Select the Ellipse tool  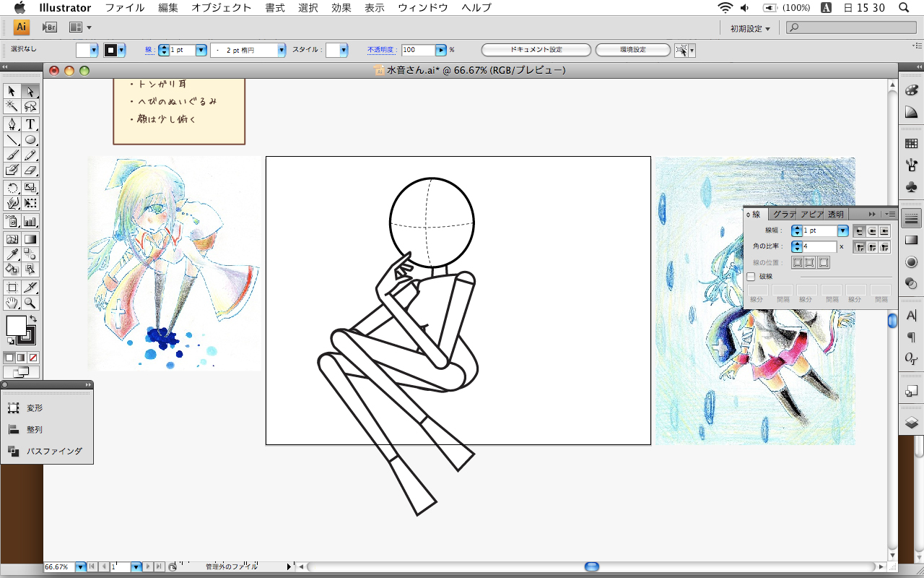coord(30,139)
